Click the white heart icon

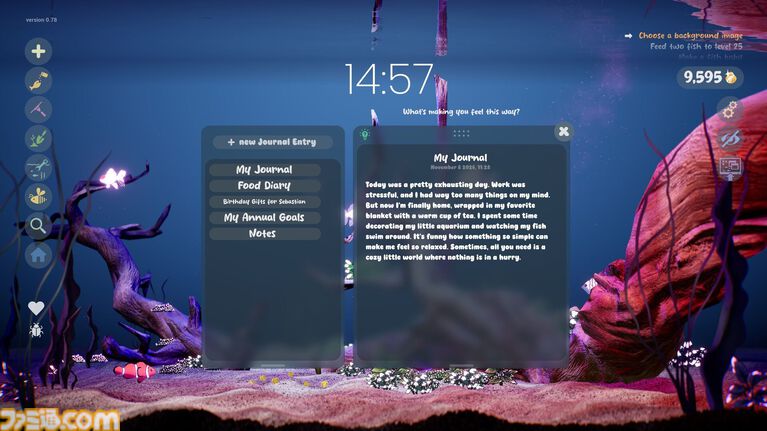coord(36,308)
